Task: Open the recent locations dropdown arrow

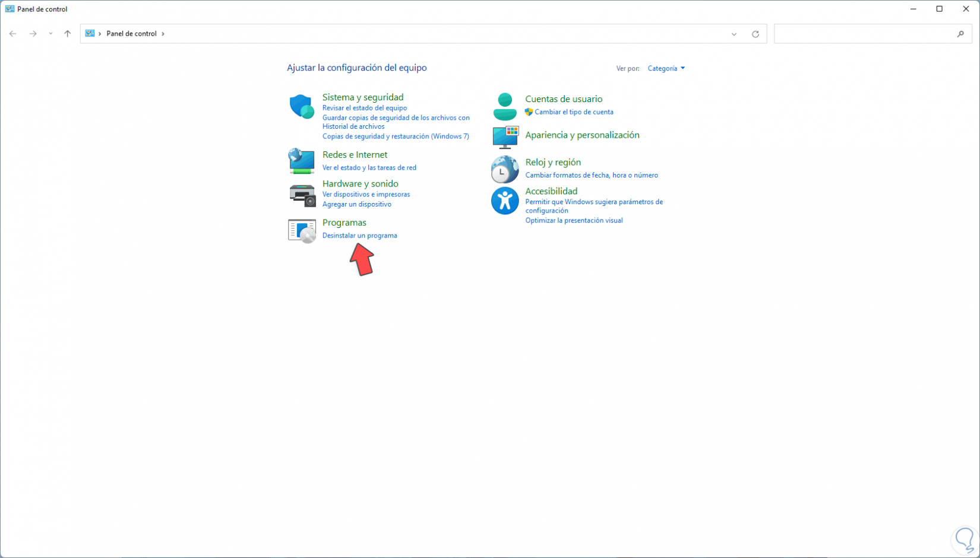Action: point(50,34)
